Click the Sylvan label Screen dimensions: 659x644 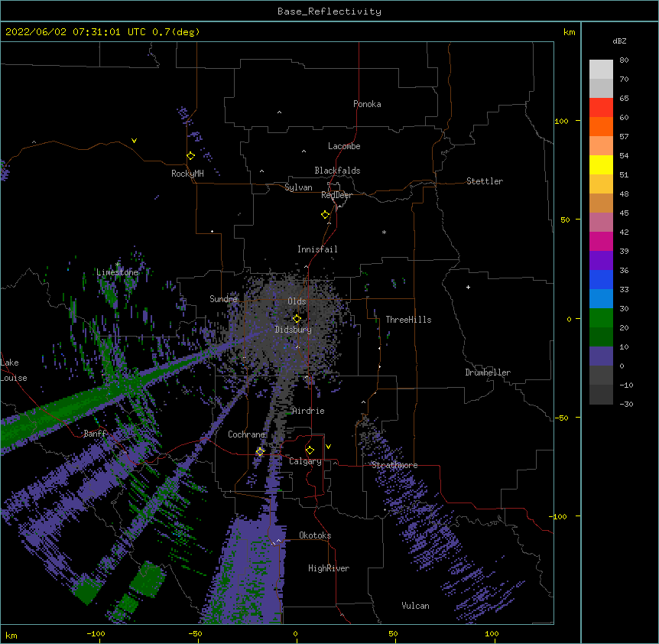coord(298,187)
